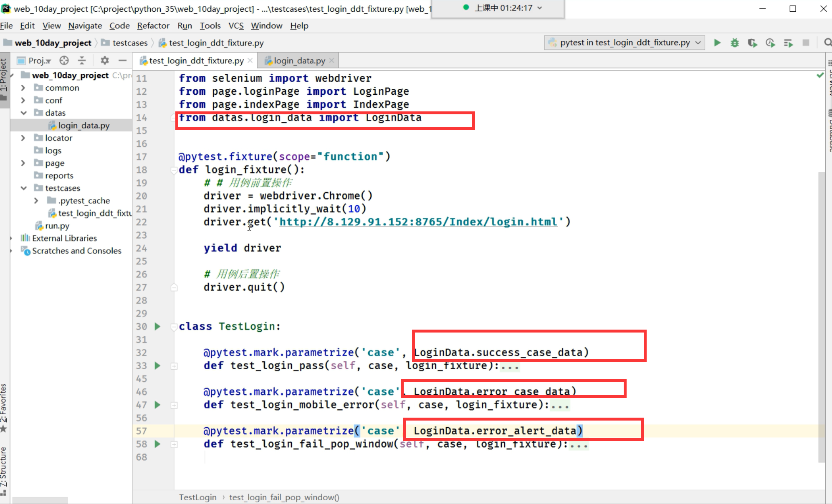Click the login.html URL link in code

[x=418, y=222]
